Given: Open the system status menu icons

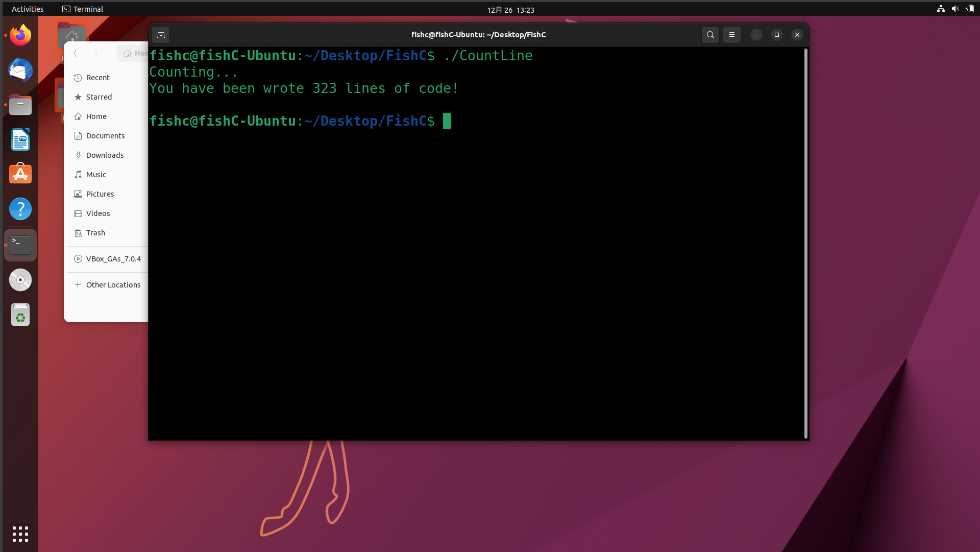Looking at the screenshot, I should pos(955,9).
